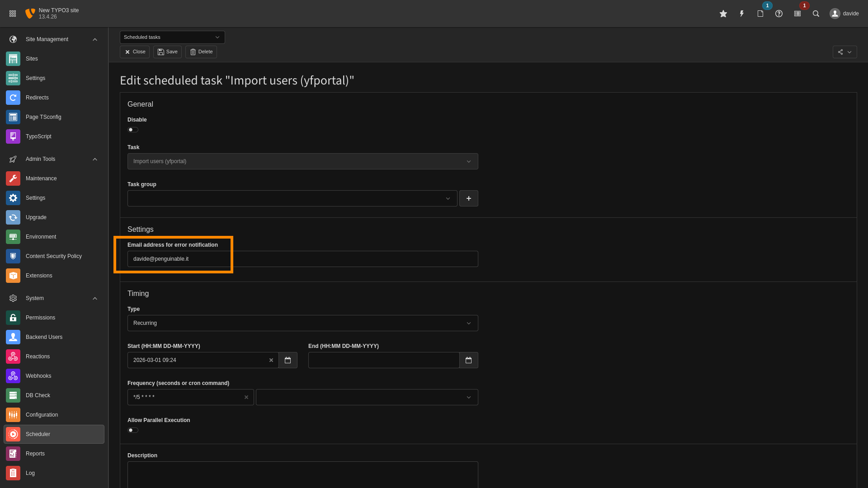The width and height of the screenshot is (868, 488).
Task: Open the Webhooks module in sidebar
Action: pos(38,376)
